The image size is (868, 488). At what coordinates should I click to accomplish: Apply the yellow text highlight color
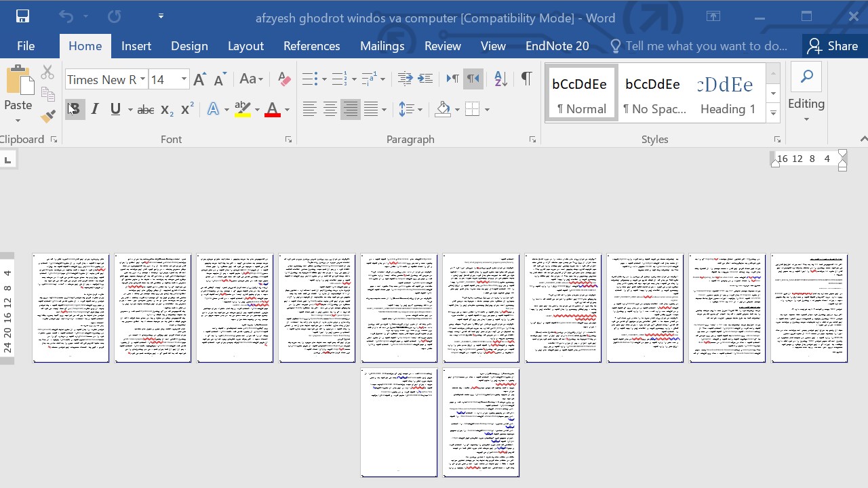242,109
